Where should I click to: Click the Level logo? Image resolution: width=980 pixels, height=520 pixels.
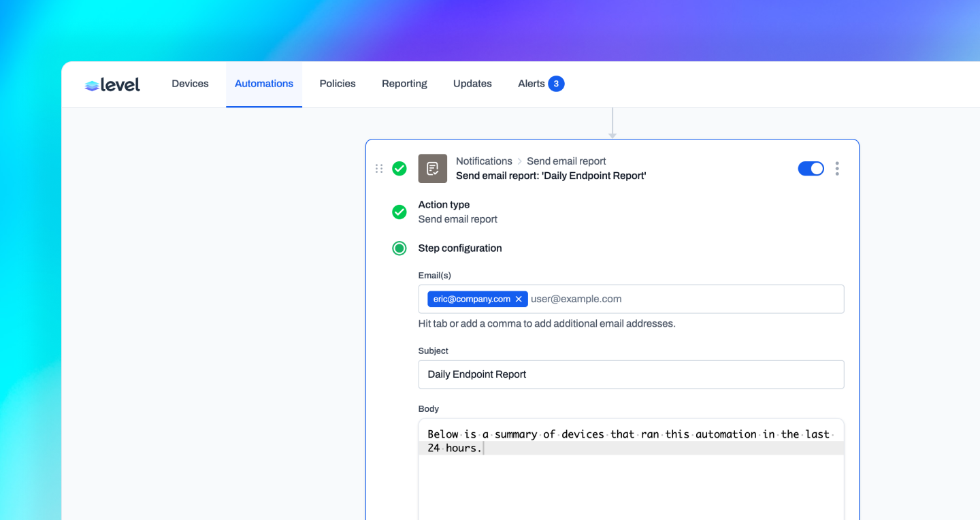(112, 84)
